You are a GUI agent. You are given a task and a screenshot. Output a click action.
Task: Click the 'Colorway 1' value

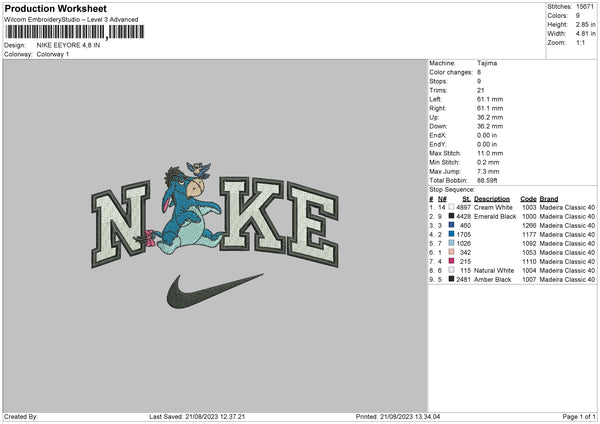coord(53,54)
